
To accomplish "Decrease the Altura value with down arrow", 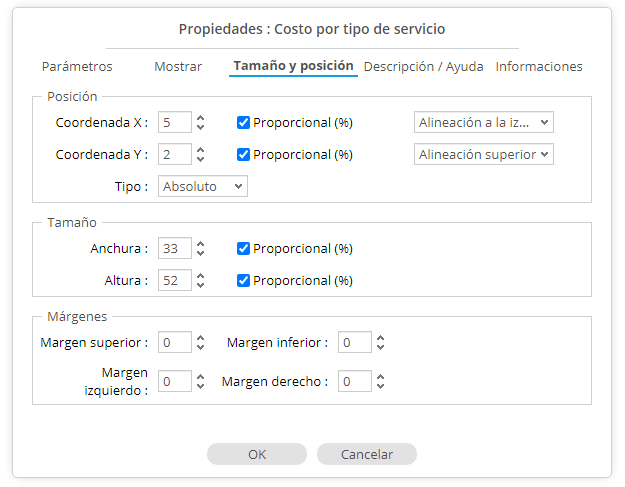I will click(x=201, y=286).
